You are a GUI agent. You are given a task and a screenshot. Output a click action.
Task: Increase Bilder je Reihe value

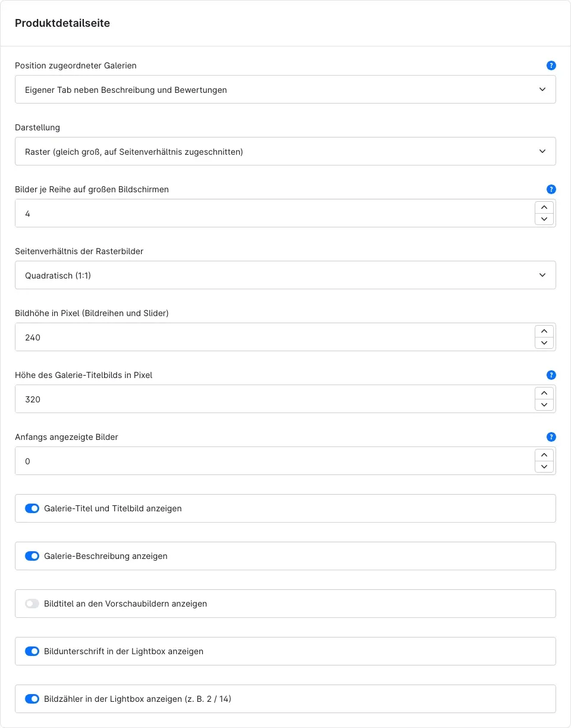[544, 207]
